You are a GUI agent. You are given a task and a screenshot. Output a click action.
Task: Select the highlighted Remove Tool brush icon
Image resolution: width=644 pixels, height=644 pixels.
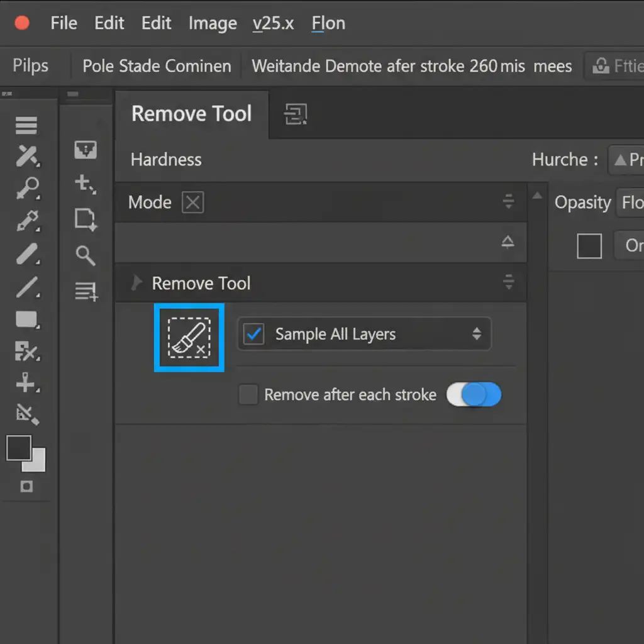coord(189,338)
